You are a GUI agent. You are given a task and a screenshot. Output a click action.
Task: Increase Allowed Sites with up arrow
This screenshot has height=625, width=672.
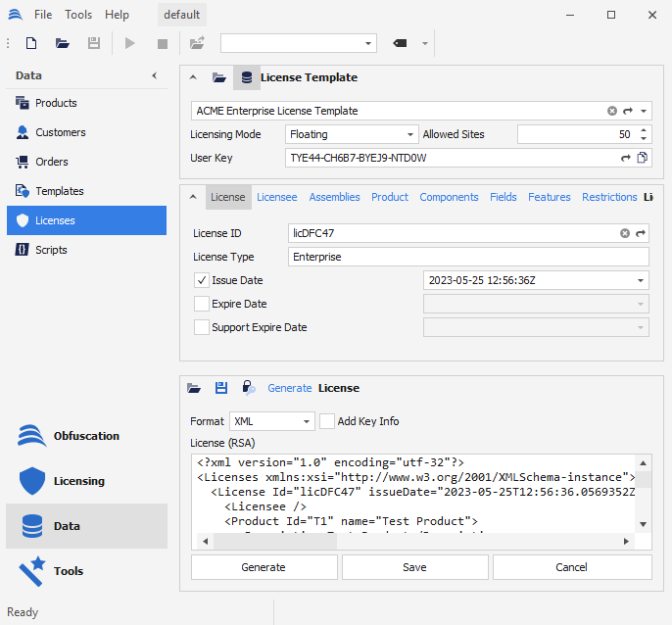coord(644,129)
